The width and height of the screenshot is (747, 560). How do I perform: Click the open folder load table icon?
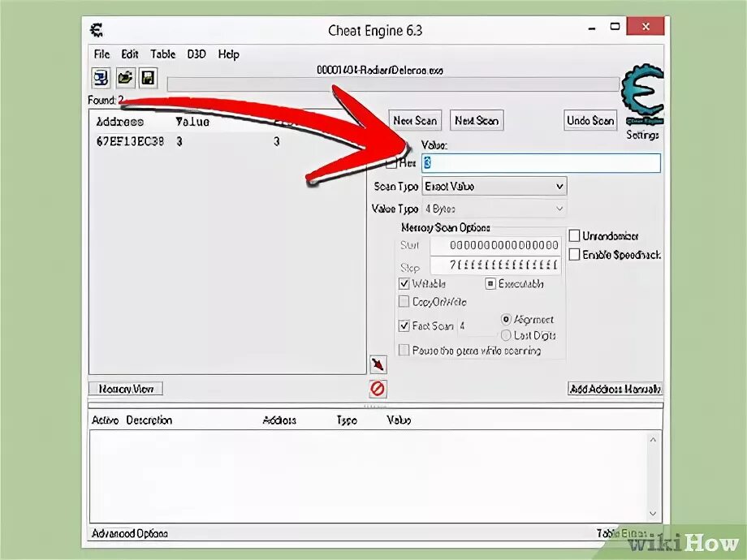tap(125, 78)
